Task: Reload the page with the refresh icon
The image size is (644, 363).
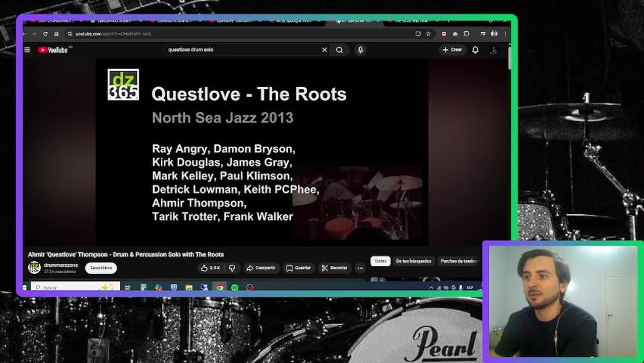Action: click(x=45, y=34)
